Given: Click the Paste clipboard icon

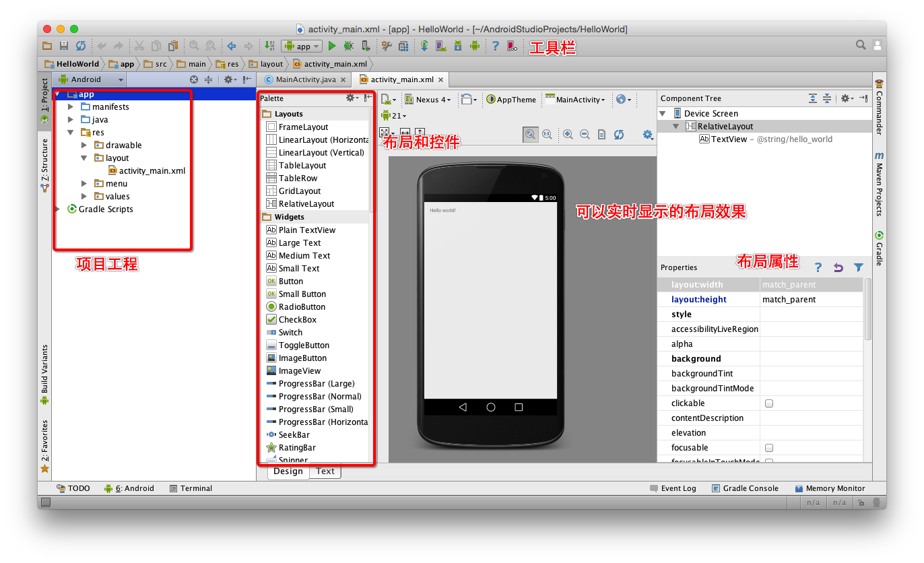Looking at the screenshot, I should point(174,46).
